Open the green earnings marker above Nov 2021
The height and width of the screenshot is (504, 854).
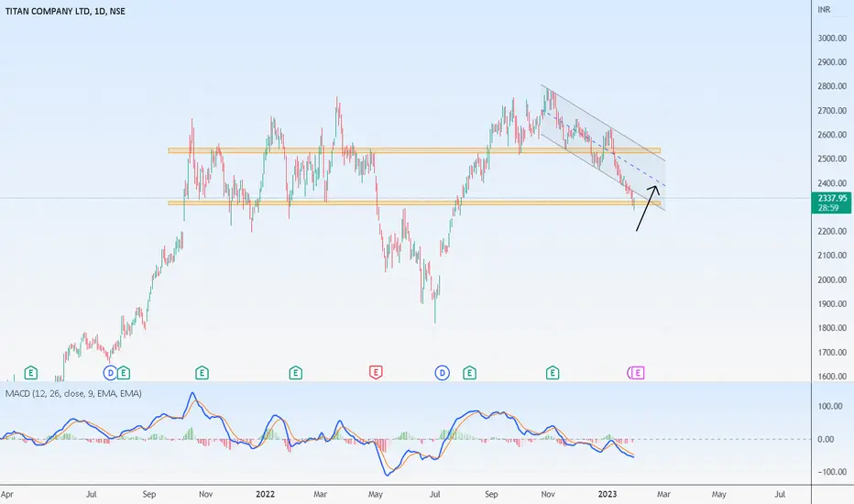point(203,373)
